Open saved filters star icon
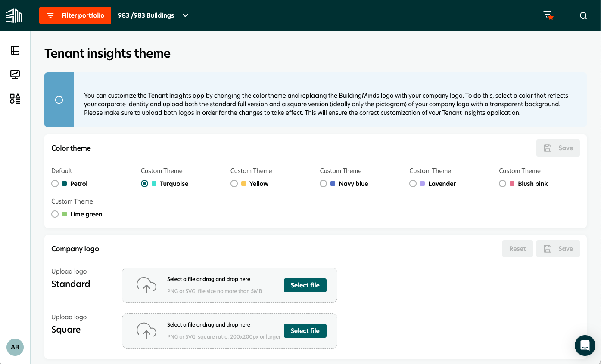 (x=548, y=15)
